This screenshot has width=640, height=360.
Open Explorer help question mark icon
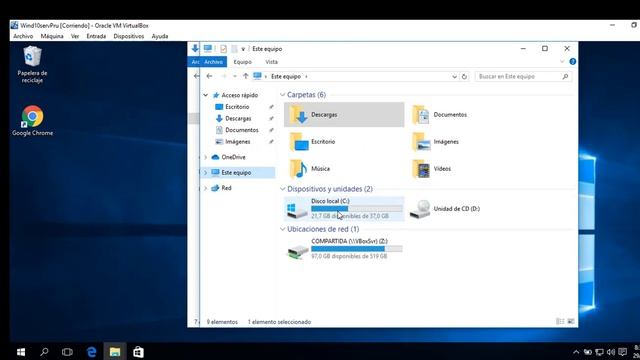click(573, 62)
